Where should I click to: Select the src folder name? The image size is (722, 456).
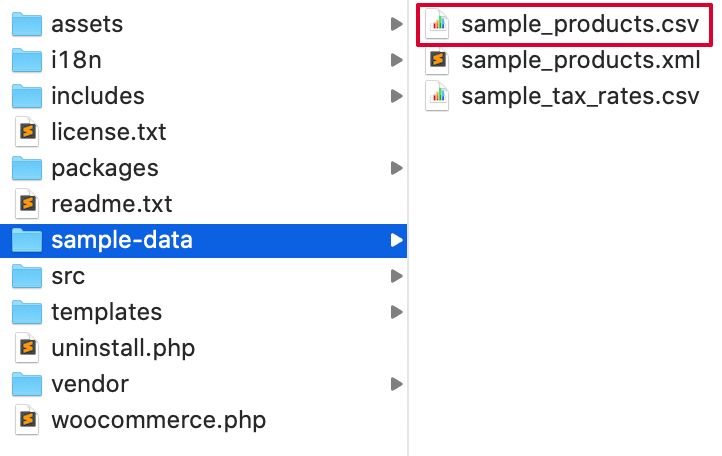pyautogui.click(x=68, y=276)
